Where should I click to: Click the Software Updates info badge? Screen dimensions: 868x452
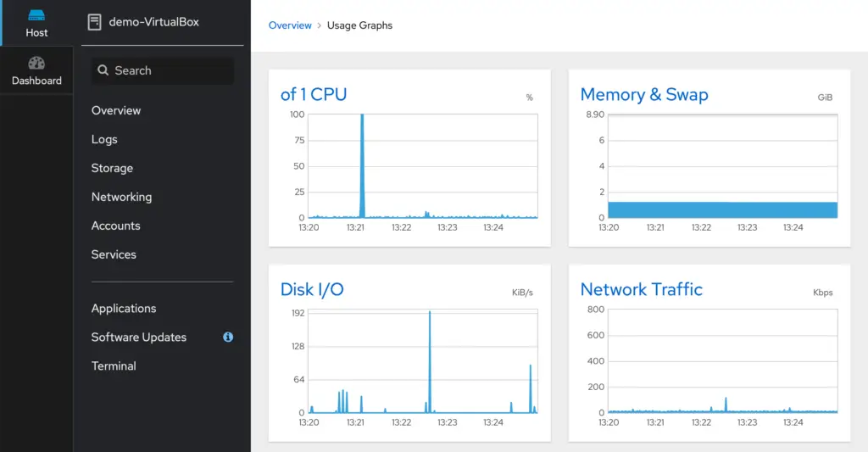(228, 337)
